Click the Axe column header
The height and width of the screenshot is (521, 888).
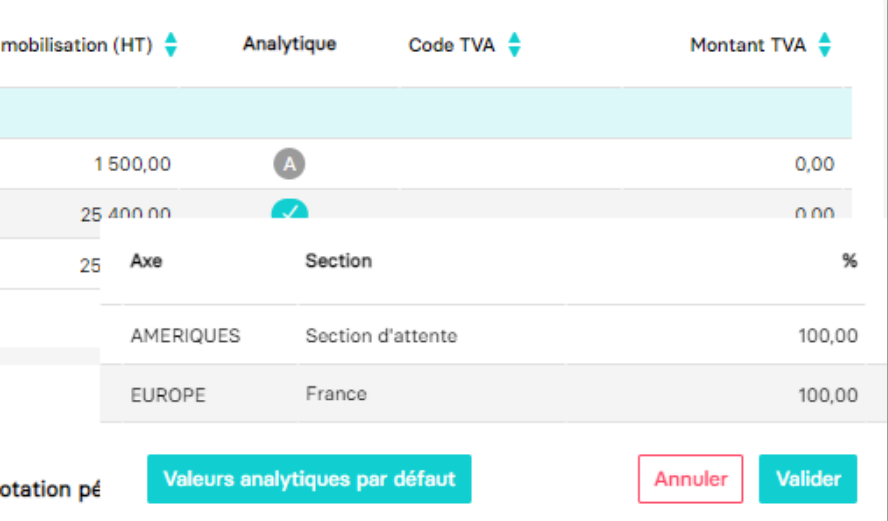pyautogui.click(x=146, y=261)
